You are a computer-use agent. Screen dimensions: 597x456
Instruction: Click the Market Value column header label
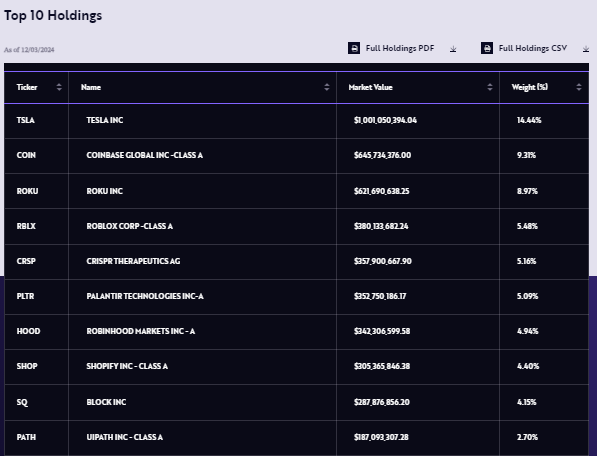pos(370,87)
